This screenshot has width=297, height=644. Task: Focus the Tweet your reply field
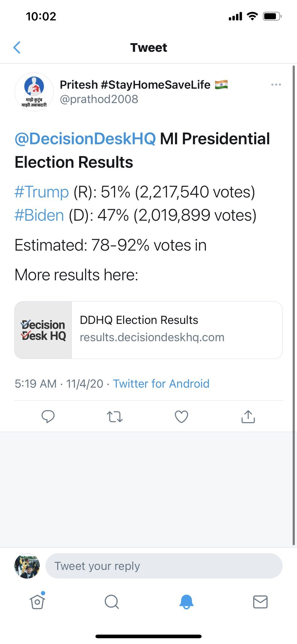coord(164,566)
